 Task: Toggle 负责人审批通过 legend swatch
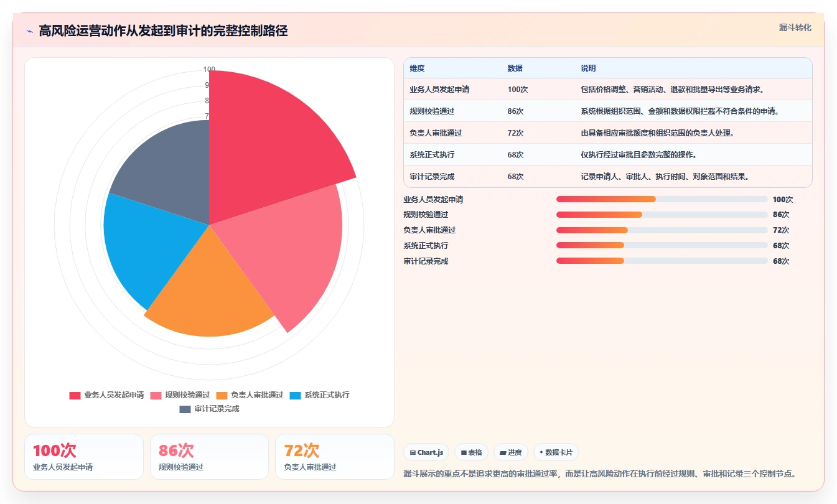(x=222, y=395)
